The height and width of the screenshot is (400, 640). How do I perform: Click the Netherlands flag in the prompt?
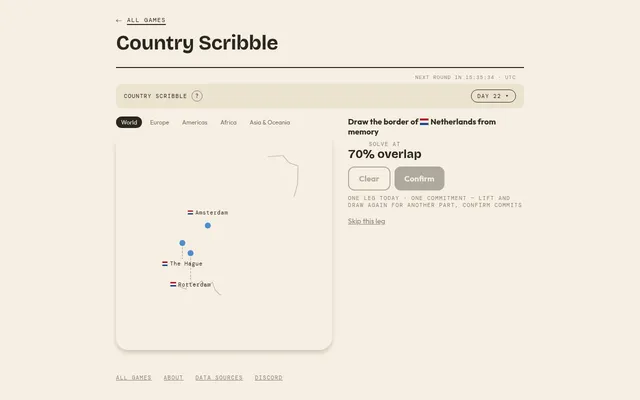point(424,122)
